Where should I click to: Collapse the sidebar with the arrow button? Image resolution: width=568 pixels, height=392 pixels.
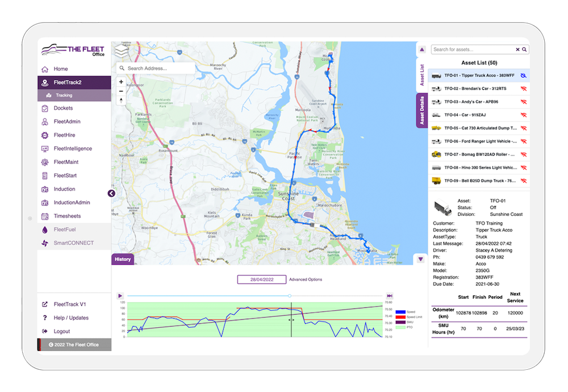(111, 194)
